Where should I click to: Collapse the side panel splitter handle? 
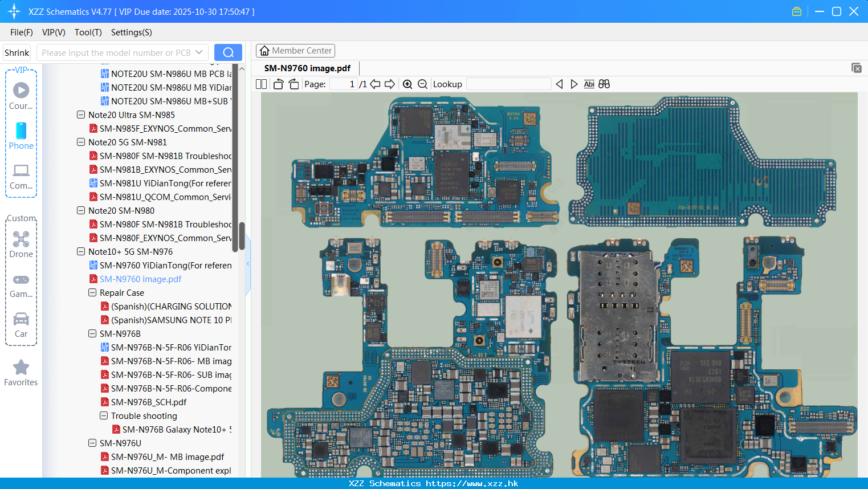point(248,264)
